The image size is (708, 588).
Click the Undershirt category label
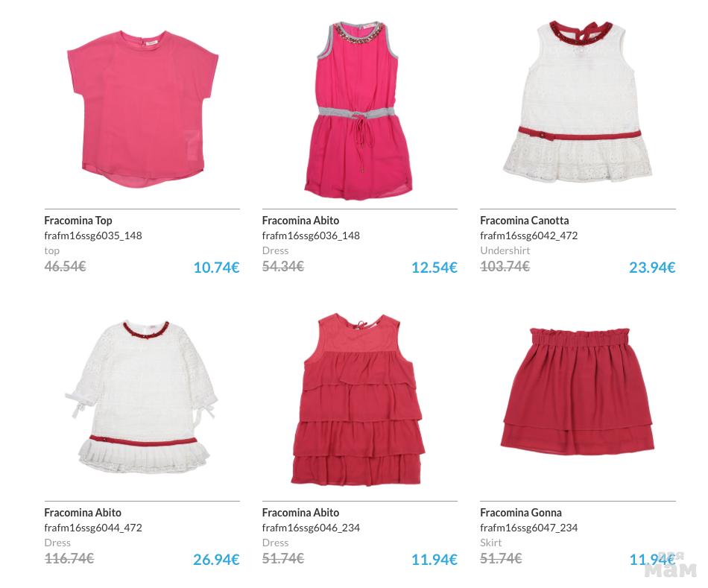505,250
